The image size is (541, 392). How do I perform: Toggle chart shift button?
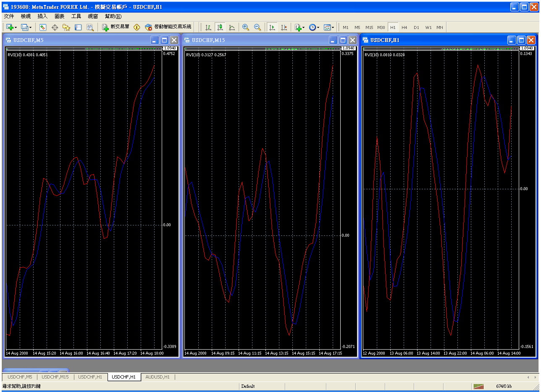coord(284,27)
